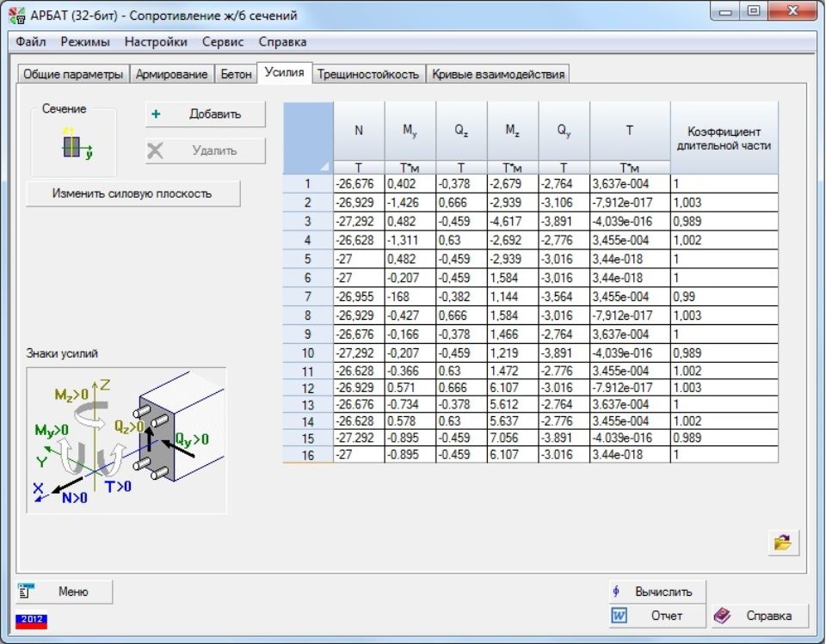Open the Файл menu

point(31,41)
